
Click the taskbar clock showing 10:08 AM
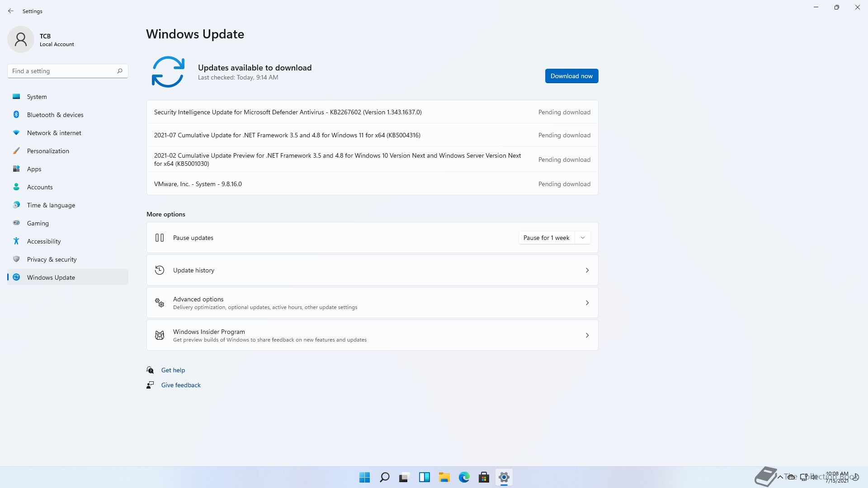pos(837,477)
